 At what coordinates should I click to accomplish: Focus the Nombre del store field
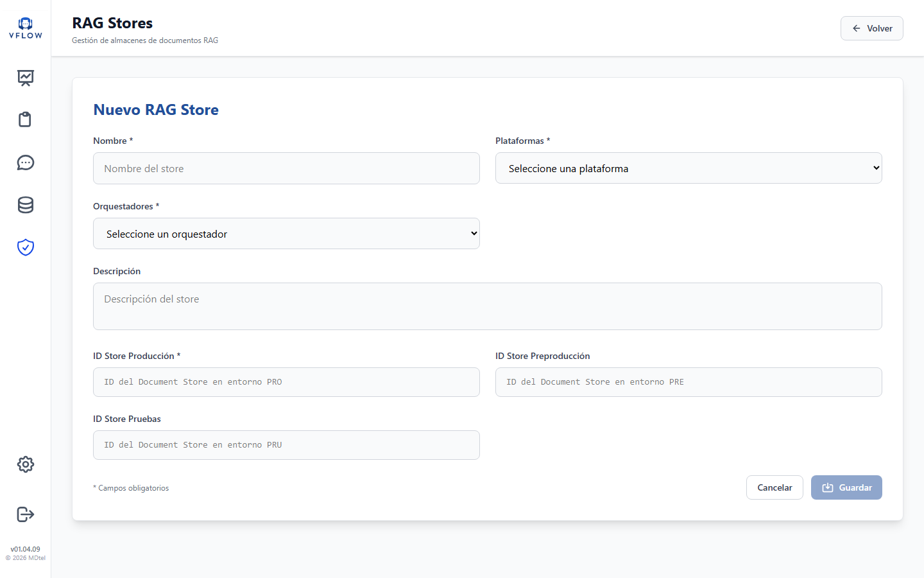[286, 168]
